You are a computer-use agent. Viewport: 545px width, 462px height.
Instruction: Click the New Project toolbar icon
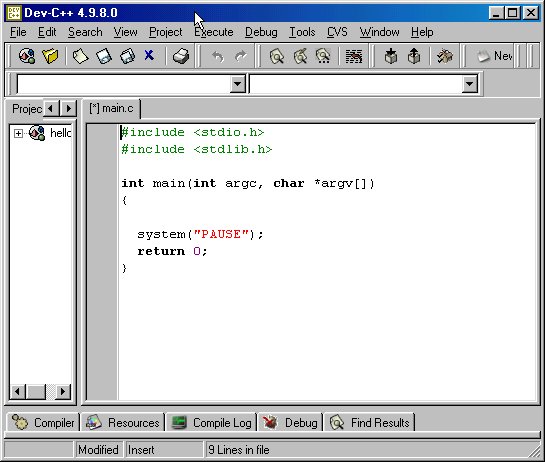(x=27, y=56)
